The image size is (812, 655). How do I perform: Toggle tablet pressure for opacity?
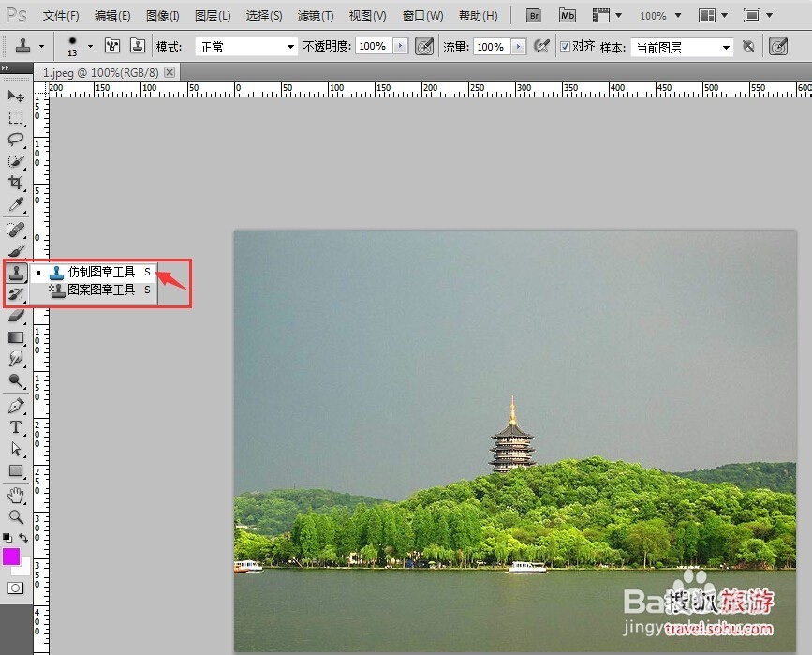point(424,46)
